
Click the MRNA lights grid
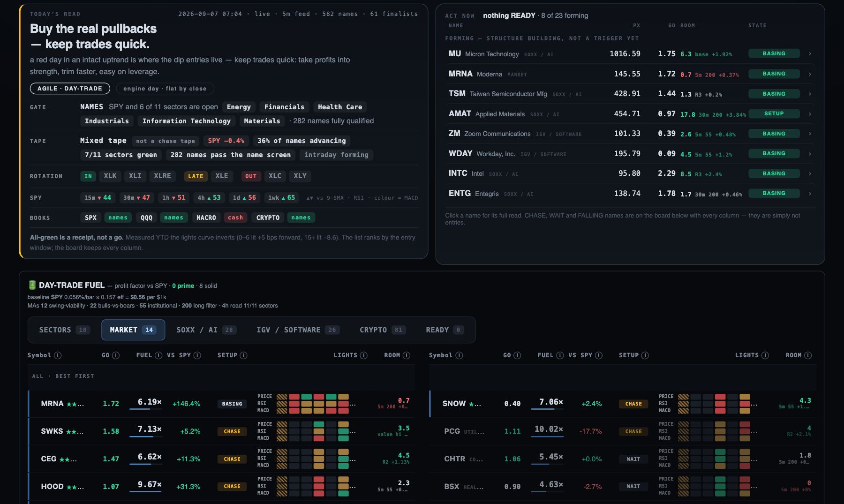tap(313, 404)
